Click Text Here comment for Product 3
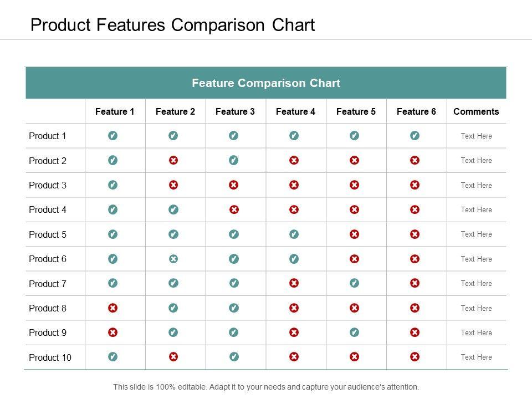Screen dimensions: 532x399 pos(476,185)
